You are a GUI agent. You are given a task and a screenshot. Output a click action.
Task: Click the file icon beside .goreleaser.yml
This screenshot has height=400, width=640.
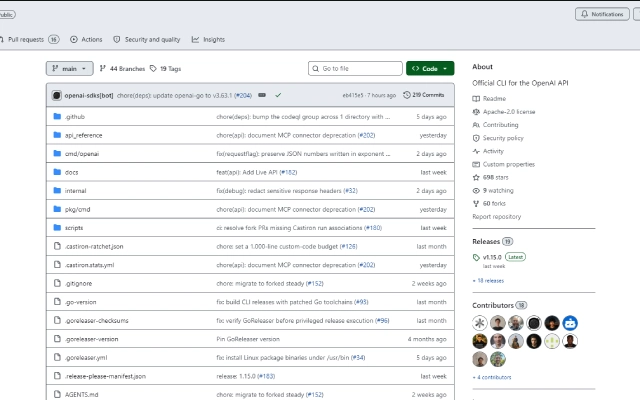(x=57, y=357)
